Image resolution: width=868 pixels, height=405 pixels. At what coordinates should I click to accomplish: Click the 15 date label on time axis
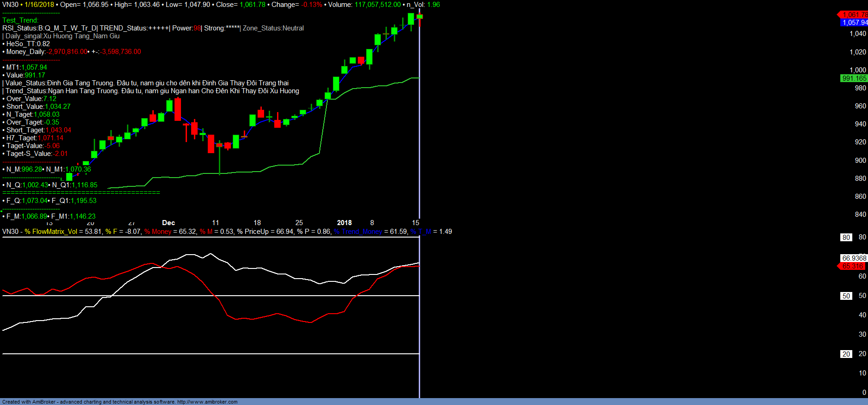(416, 223)
